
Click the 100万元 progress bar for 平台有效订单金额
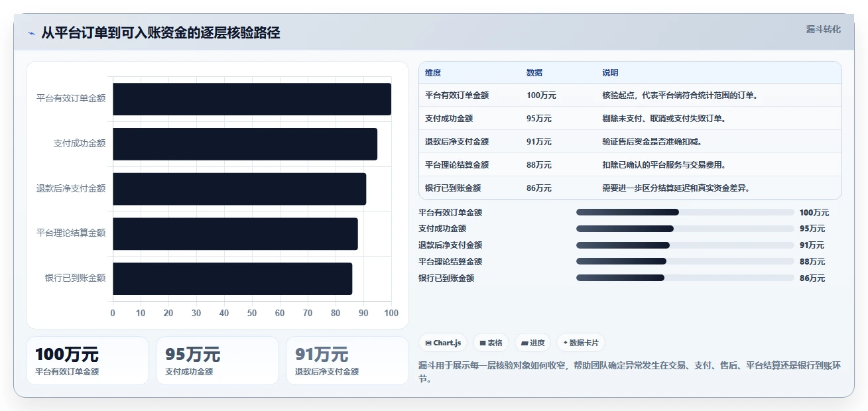[685, 212]
